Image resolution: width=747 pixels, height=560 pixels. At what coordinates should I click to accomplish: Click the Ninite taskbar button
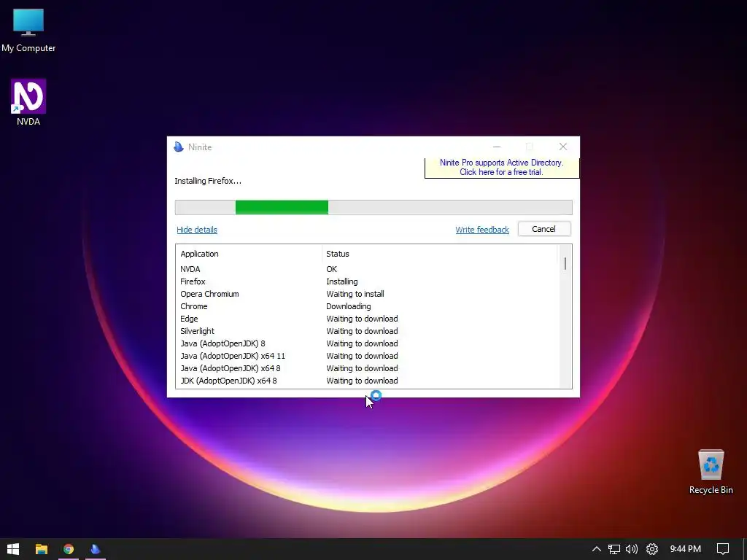coord(96,549)
